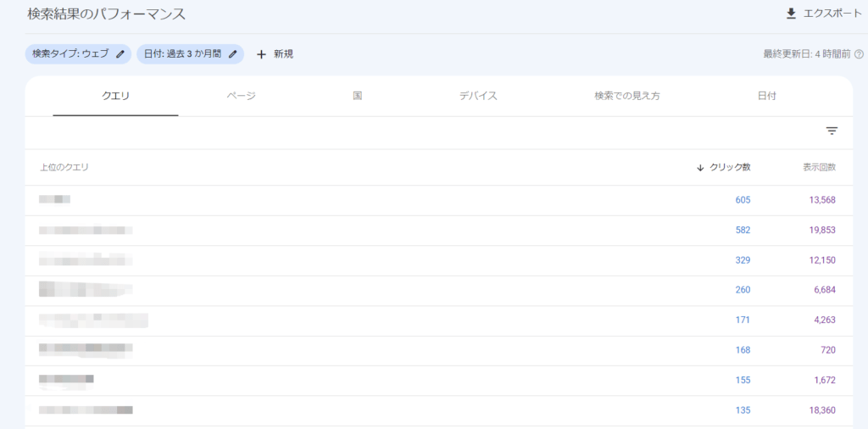Open the 日付: 過去 3 か月間 filter chip
The image size is (868, 429).
pos(182,54)
